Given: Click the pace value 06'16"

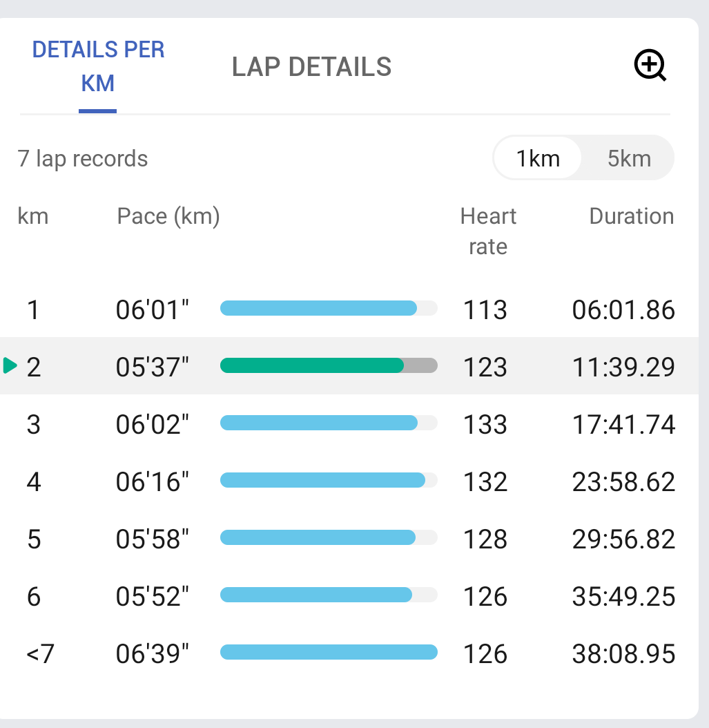Looking at the screenshot, I should tap(152, 481).
